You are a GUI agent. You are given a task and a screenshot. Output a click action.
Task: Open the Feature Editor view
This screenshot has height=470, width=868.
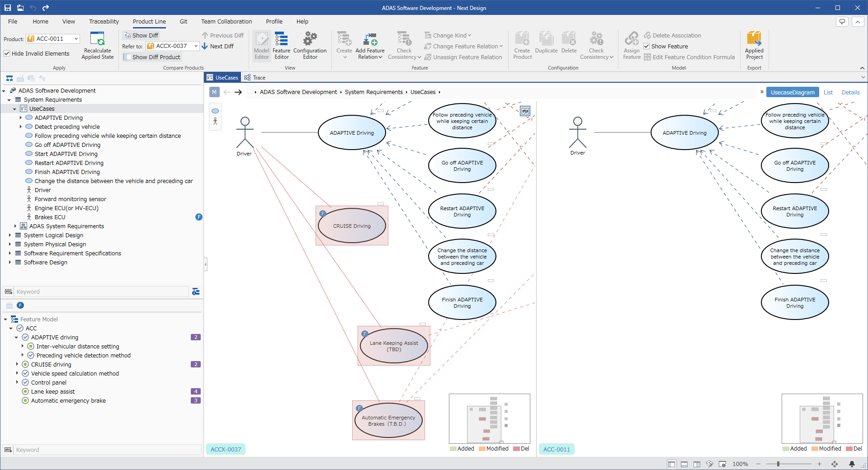pos(281,45)
